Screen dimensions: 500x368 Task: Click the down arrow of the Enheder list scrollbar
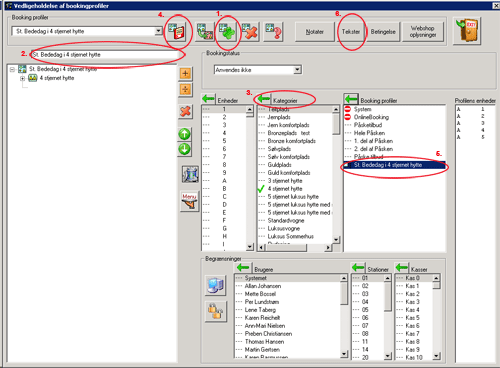(x=250, y=247)
